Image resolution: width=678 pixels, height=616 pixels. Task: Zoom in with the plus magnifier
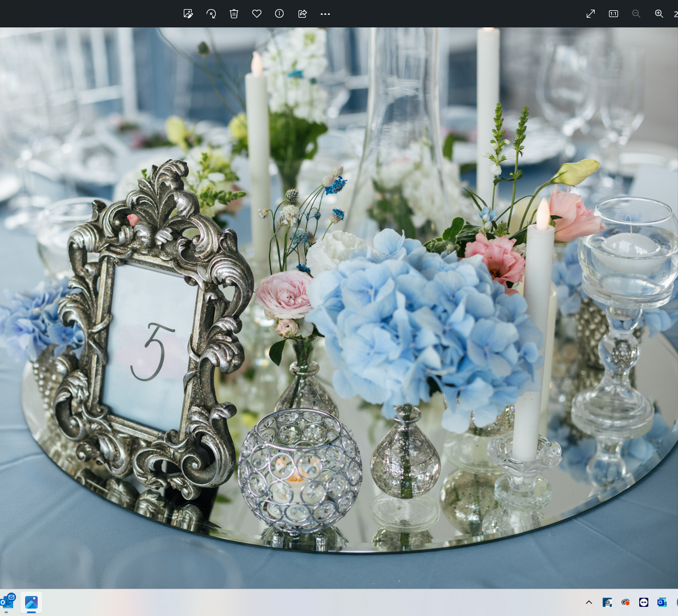click(x=659, y=14)
